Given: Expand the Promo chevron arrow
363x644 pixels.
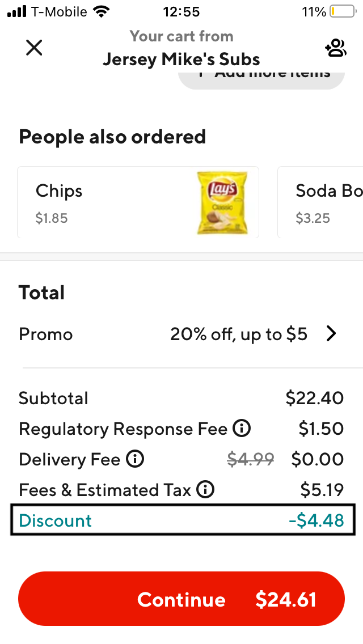Looking at the screenshot, I should click(331, 334).
